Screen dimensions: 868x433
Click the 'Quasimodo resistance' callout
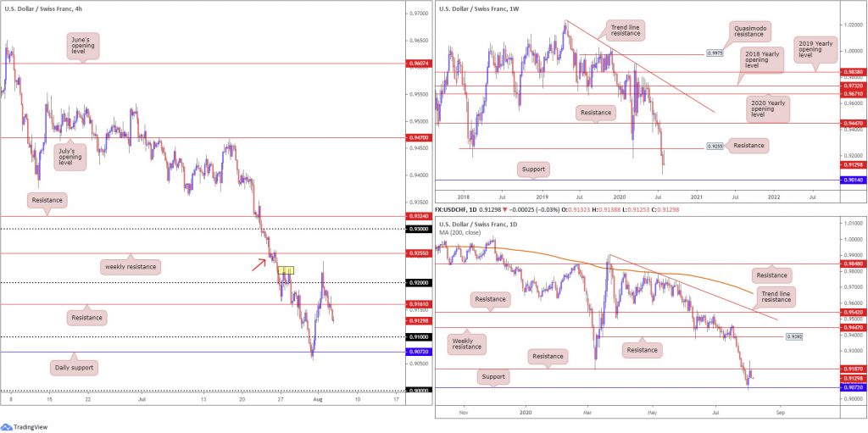click(749, 30)
